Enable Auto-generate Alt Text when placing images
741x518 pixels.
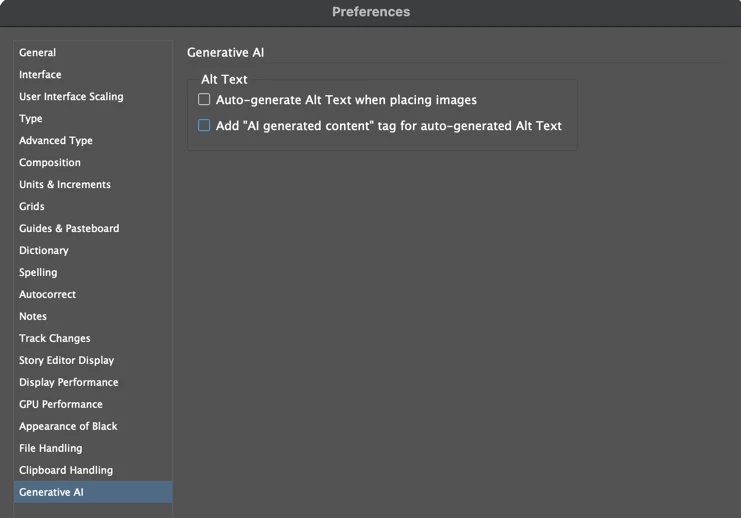[x=204, y=100]
